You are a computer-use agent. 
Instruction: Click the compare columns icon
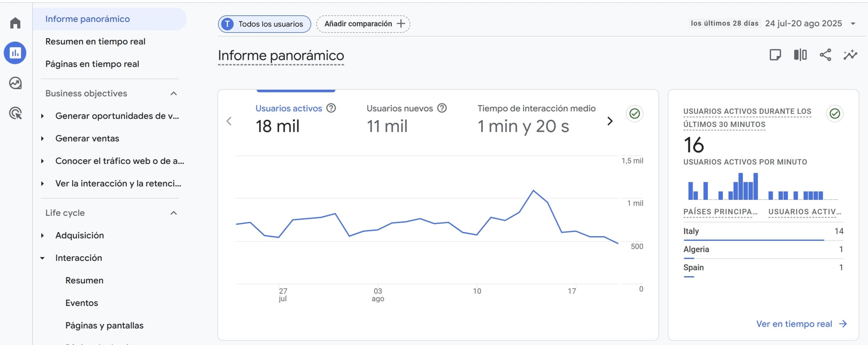coord(800,55)
